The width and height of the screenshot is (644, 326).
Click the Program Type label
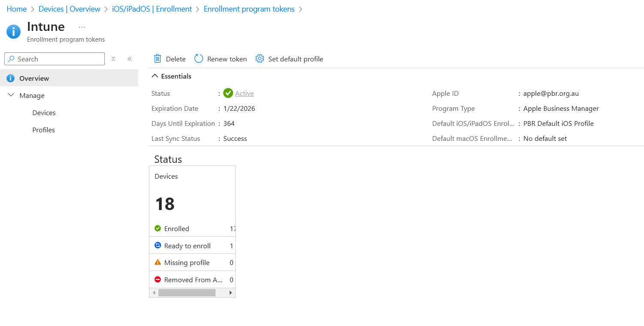click(453, 108)
